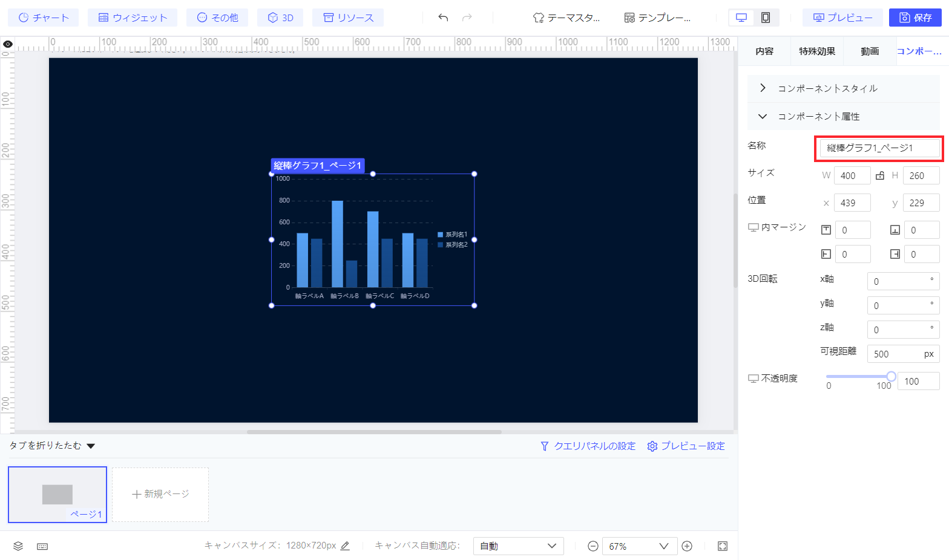Collapse コンポーネント属性 section
Image resolution: width=949 pixels, height=560 pixels.
[844, 116]
